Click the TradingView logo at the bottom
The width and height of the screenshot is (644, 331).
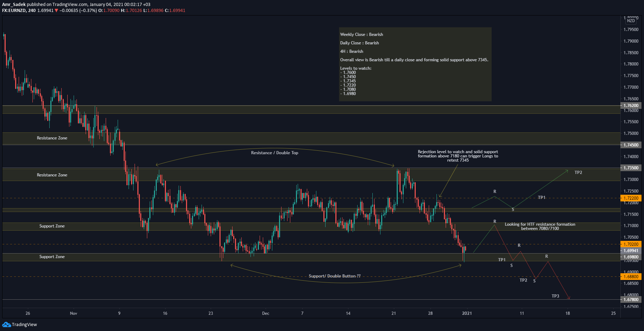tap(19, 324)
